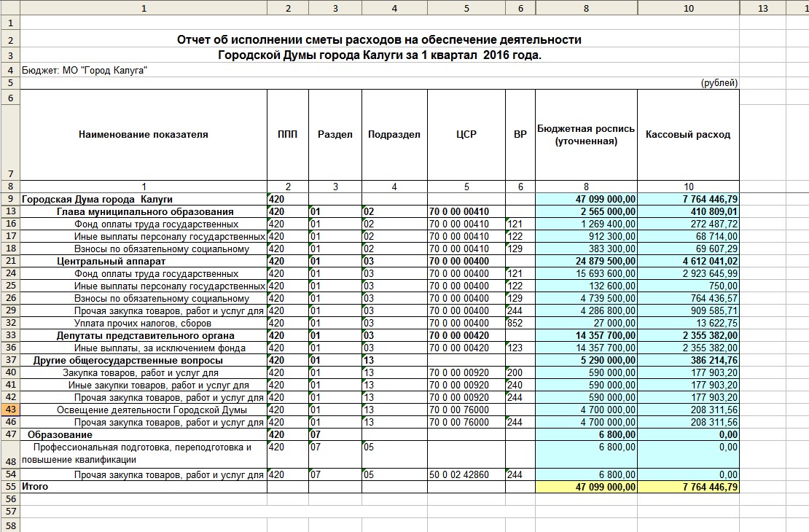Click row header 55 for Итого row

click(9, 486)
